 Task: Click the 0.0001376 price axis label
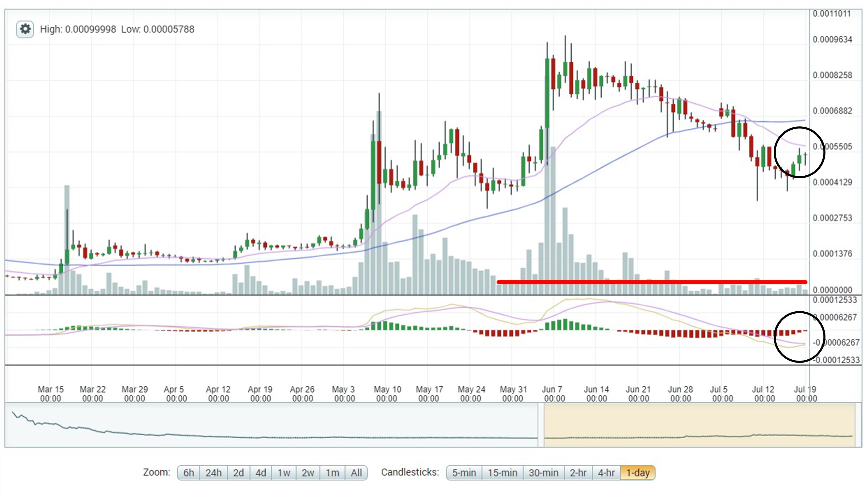[x=832, y=254]
